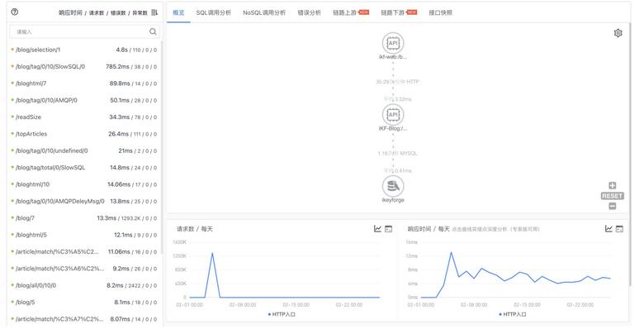Screen dimensions: 644x329
Task: Select the /blog/tag/0/10/AMQPDeleyMsg/0 row
Action: 84,202
